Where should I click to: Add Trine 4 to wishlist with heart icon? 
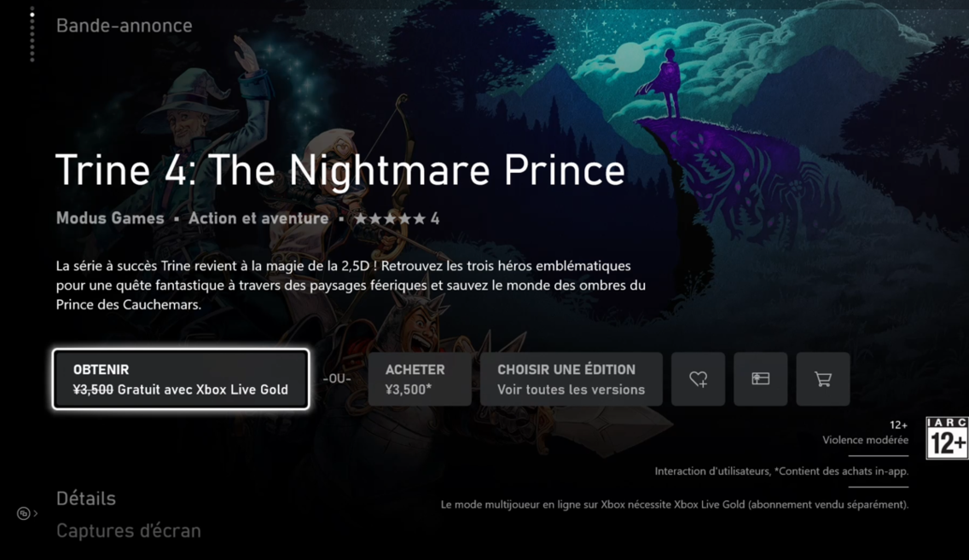(699, 379)
